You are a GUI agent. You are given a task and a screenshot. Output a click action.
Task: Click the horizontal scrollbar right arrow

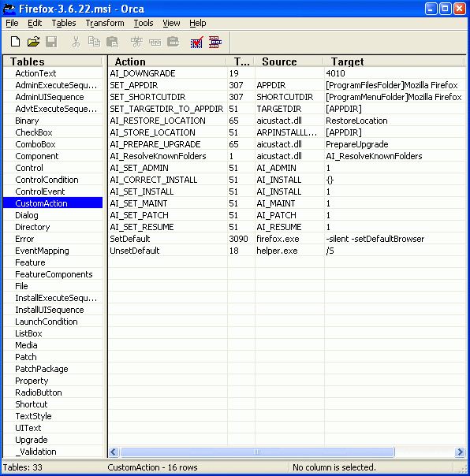pyautogui.click(x=460, y=452)
